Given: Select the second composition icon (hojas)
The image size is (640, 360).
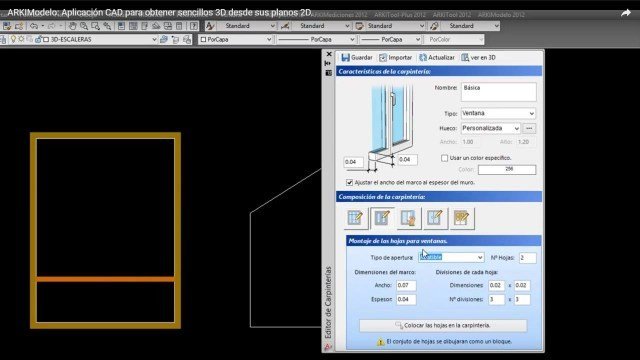Looking at the screenshot, I should (x=382, y=218).
